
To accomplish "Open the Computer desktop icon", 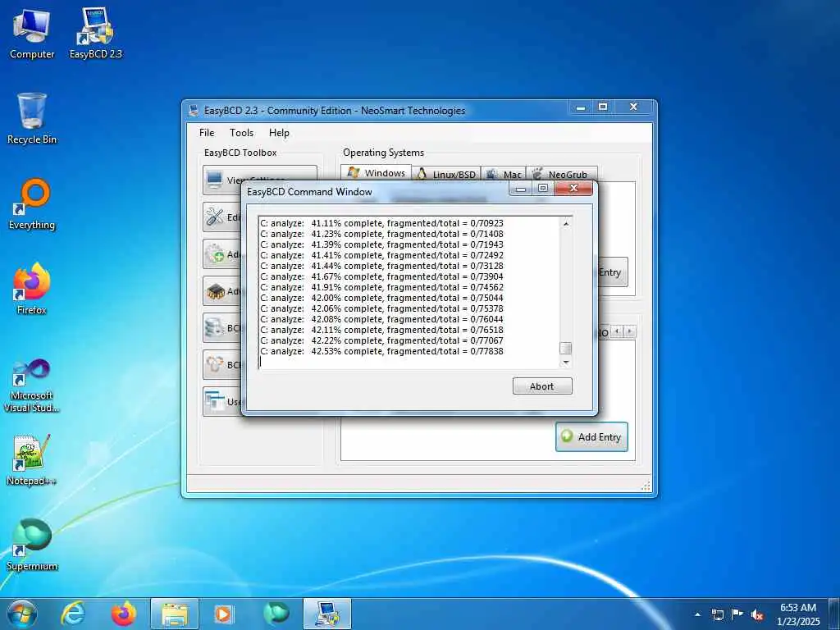I will click(32, 34).
